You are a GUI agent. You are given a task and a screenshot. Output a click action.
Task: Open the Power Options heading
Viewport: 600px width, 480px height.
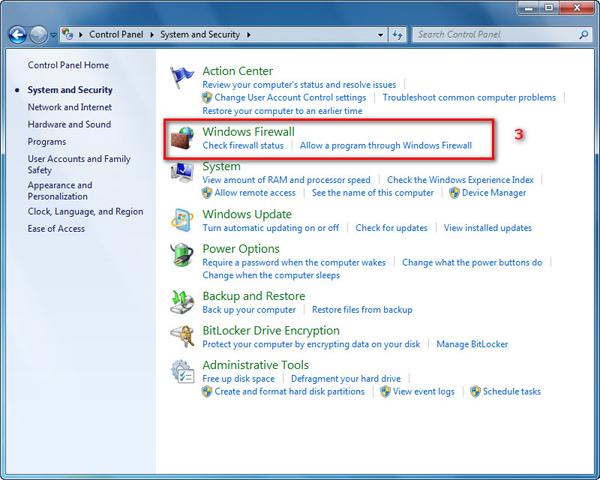click(x=241, y=249)
